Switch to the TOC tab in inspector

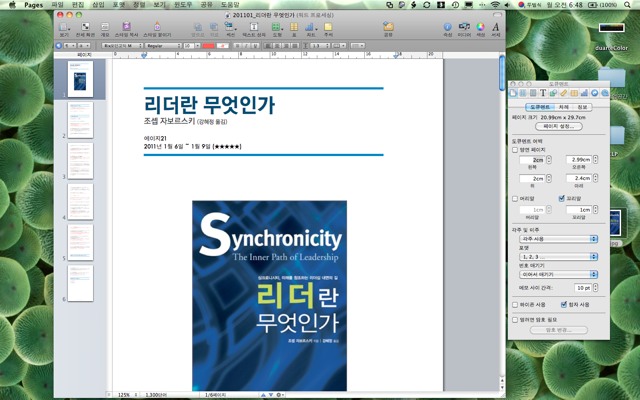pos(564,107)
